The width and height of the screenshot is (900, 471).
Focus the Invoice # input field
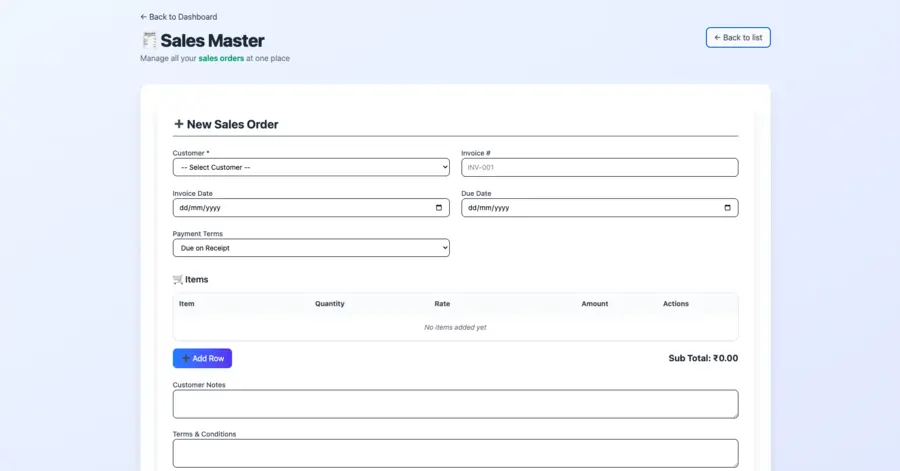[600, 168]
